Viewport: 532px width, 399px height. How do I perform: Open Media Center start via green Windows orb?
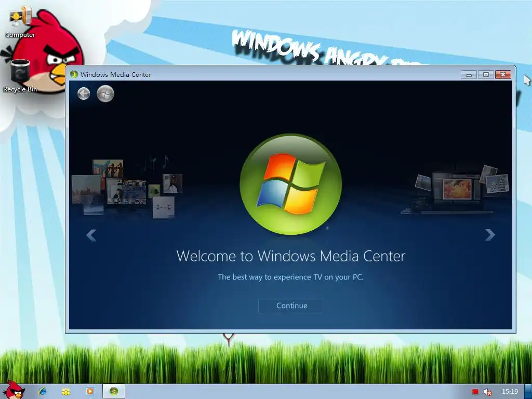(105, 94)
